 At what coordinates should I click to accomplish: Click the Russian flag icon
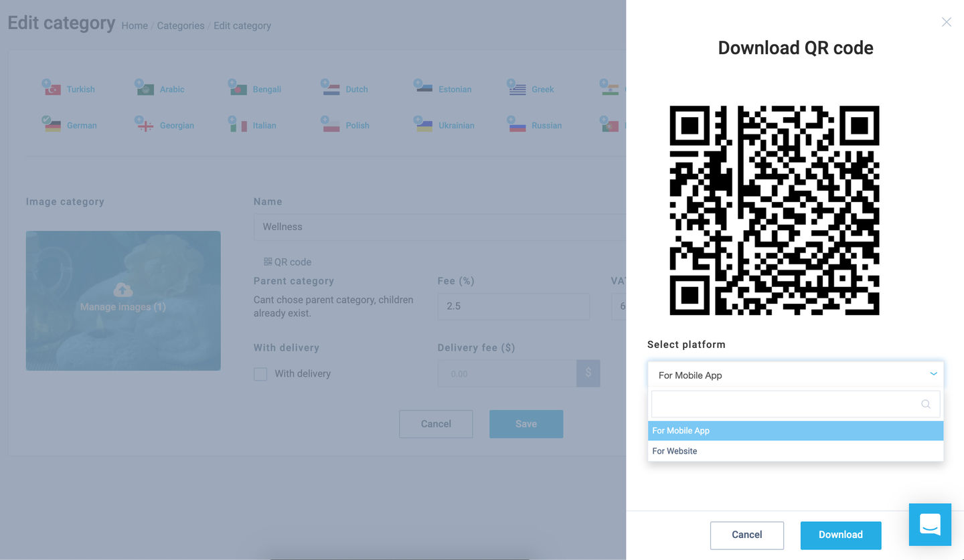[517, 125]
